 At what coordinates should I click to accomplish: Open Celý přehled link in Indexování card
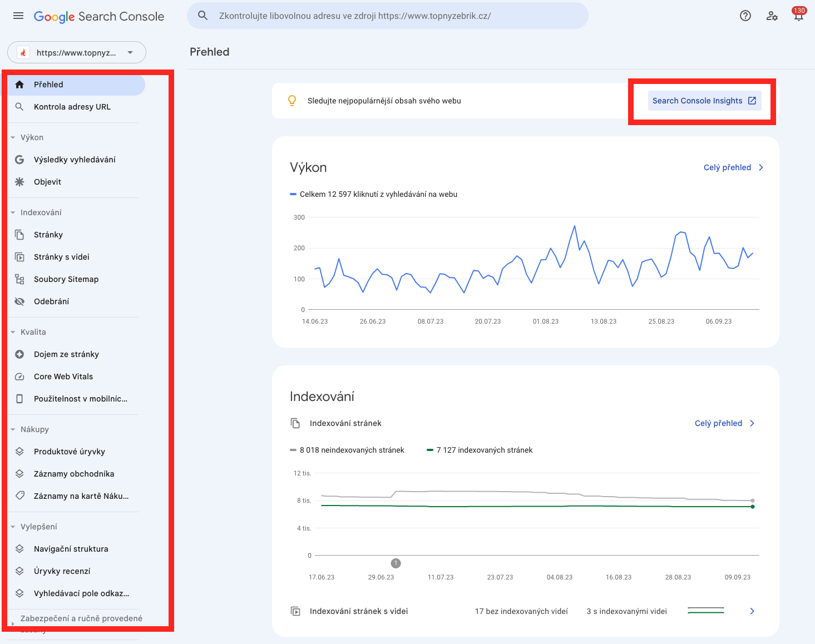click(725, 423)
